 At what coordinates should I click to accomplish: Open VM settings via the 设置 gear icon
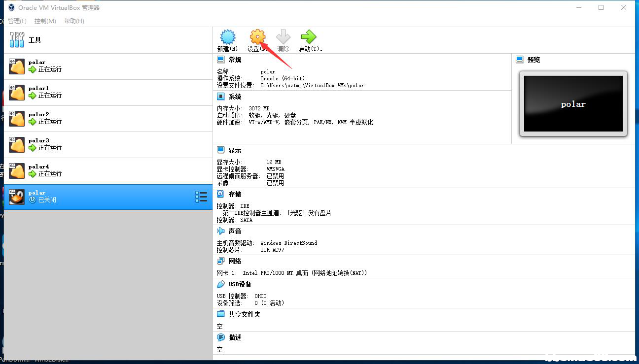(257, 36)
